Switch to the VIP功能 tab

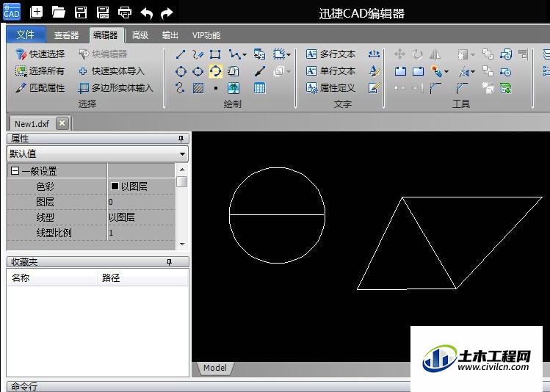(x=206, y=35)
